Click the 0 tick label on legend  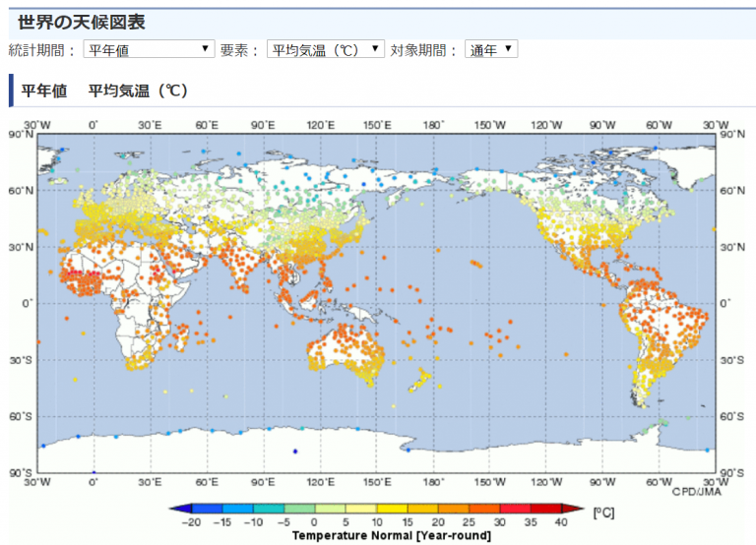coord(314,522)
